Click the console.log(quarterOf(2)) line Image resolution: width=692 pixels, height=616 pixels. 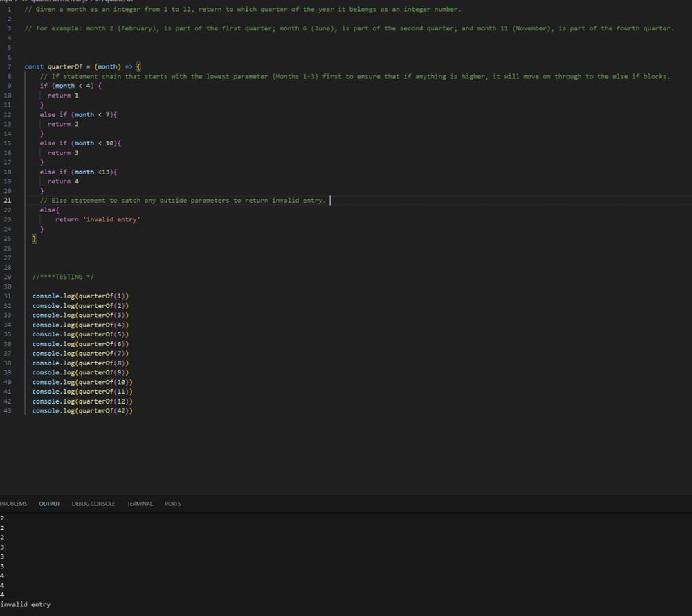(80, 305)
